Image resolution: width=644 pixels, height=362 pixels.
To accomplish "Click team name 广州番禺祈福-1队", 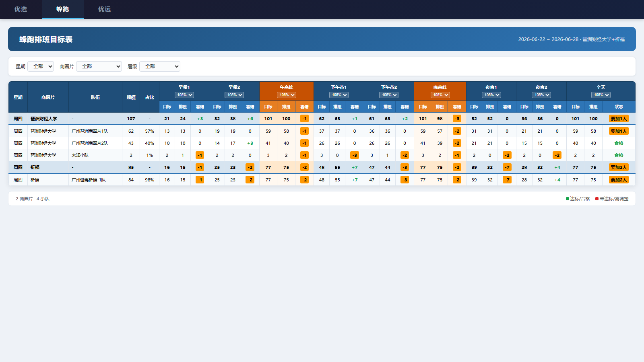I will point(89,180).
